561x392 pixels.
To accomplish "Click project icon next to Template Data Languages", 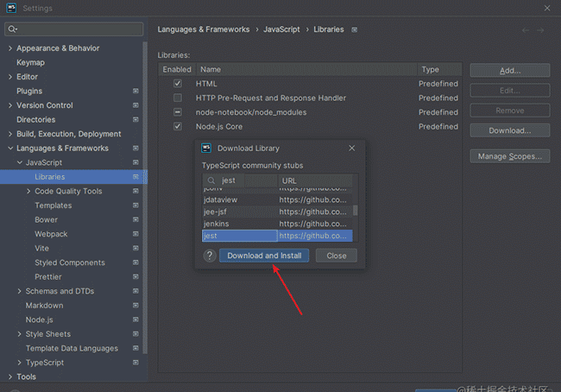I will coord(136,348).
